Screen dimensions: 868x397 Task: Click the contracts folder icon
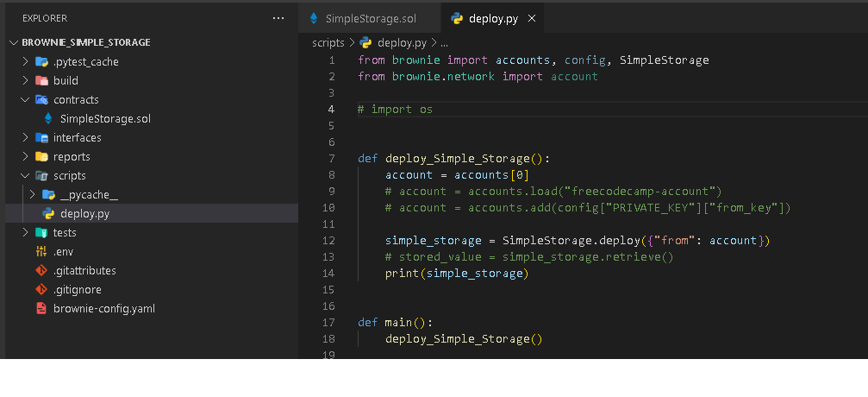(41, 100)
